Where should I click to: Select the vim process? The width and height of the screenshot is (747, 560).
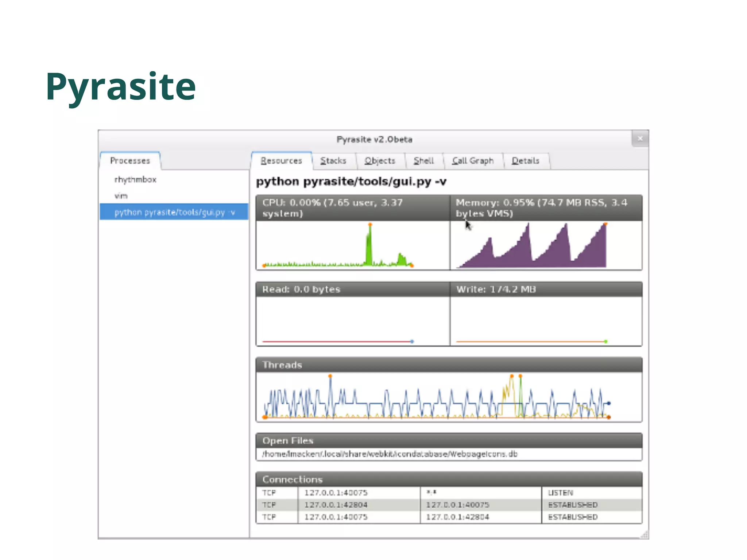point(121,196)
